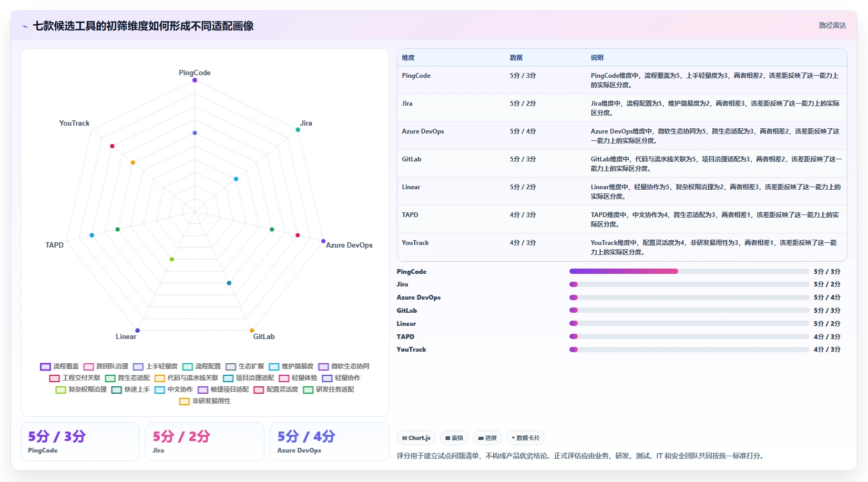Click the Chart.js tag icon

404,438
